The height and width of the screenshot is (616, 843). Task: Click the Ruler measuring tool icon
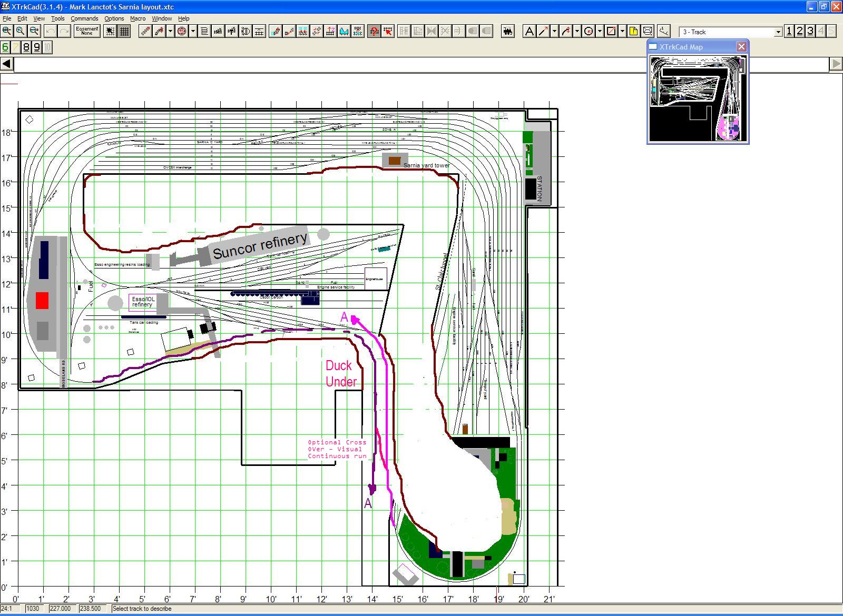click(663, 32)
